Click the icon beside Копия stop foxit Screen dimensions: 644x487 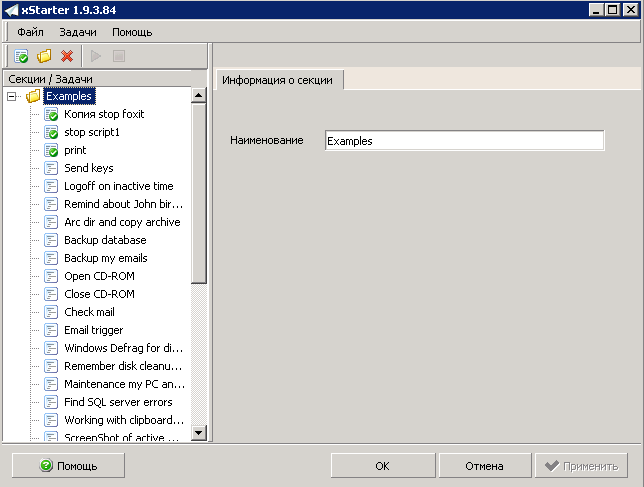pos(51,114)
